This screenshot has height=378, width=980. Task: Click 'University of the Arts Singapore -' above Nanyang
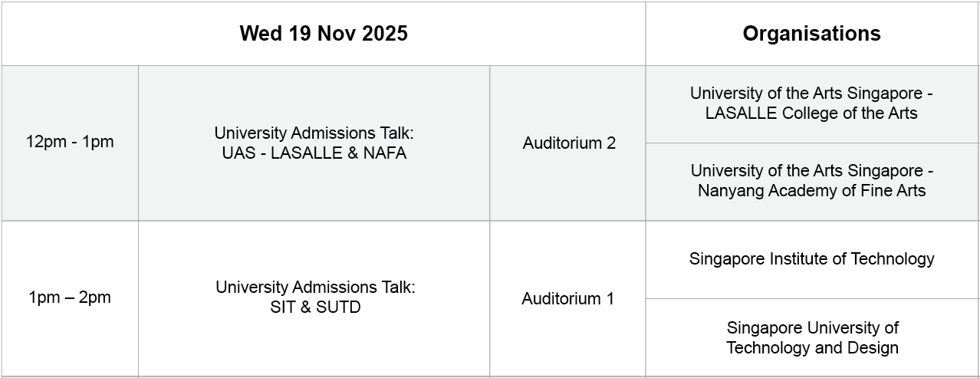pyautogui.click(x=811, y=171)
